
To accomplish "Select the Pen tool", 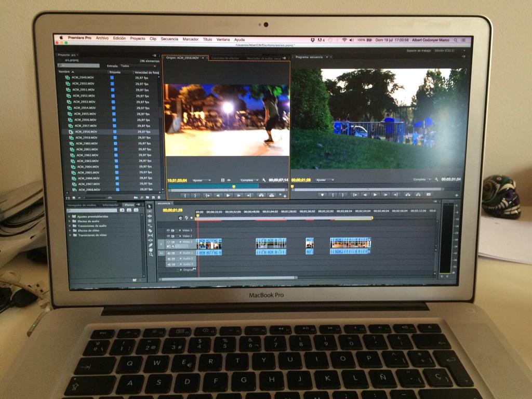I will coord(150,245).
